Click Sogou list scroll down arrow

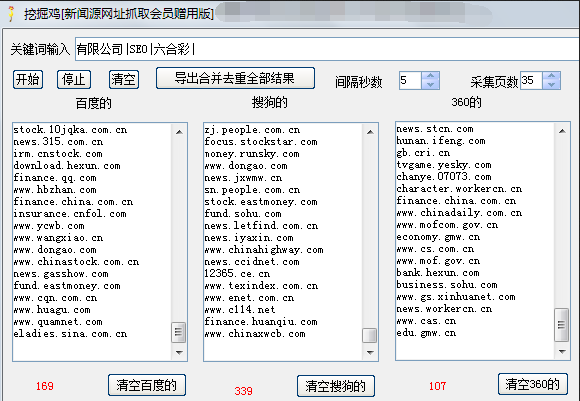(x=370, y=353)
